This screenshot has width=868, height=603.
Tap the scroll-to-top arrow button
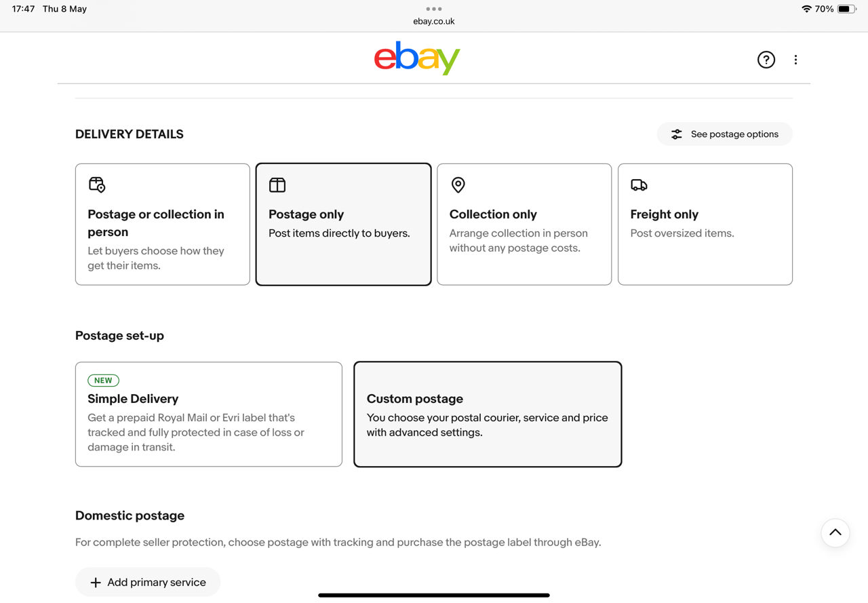(x=835, y=533)
